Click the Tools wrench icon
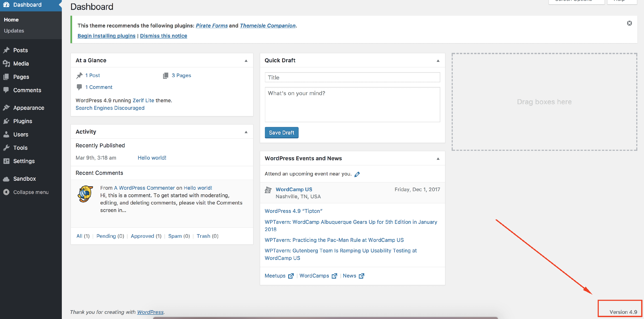Screen dimensions: 644x319 pyautogui.click(x=6, y=148)
